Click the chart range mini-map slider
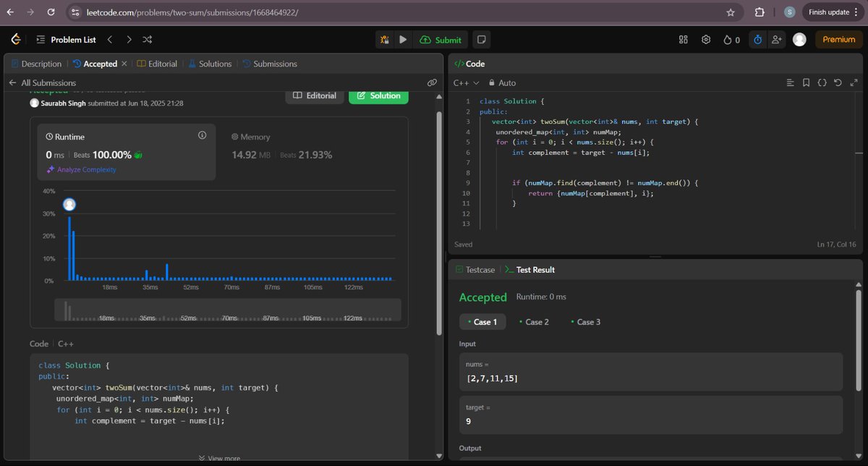This screenshot has height=466, width=868. [228, 310]
